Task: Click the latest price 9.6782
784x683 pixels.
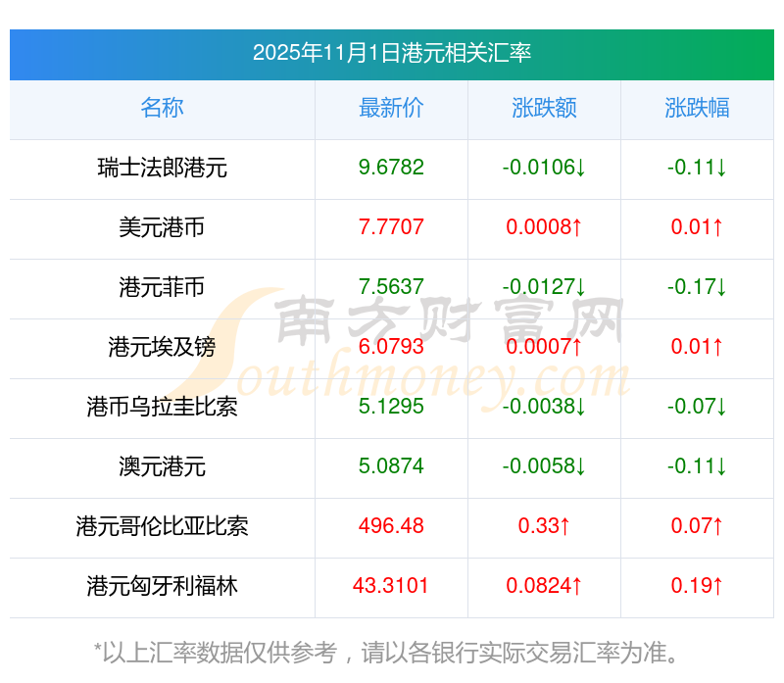Action: click(x=391, y=168)
